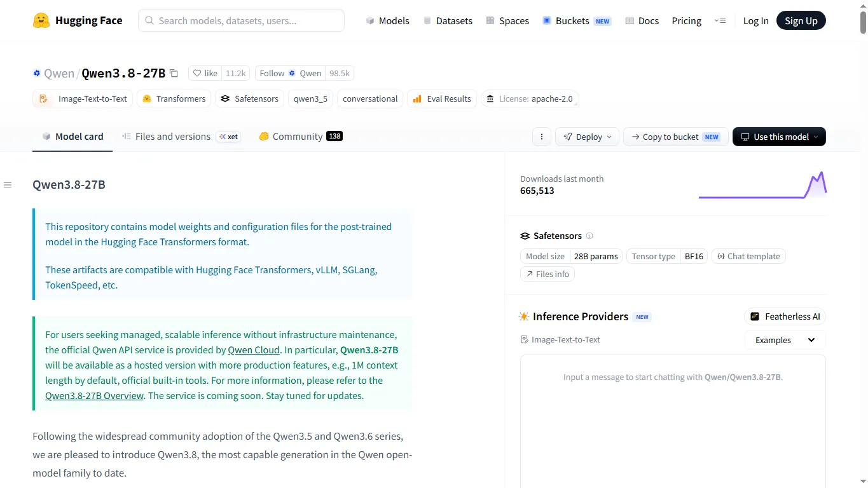Screen dimensions: 868x488
Task: Open the navigation overflow menu icon
Action: [x=720, y=20]
